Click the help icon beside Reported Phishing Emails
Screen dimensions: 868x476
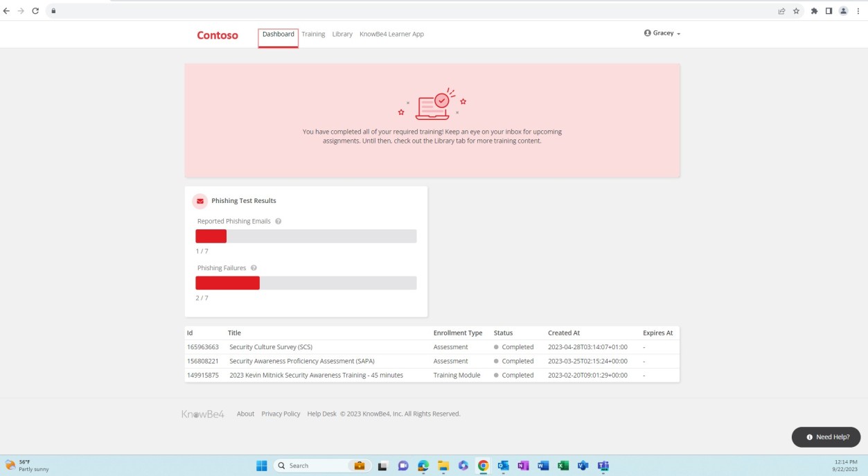pos(278,220)
